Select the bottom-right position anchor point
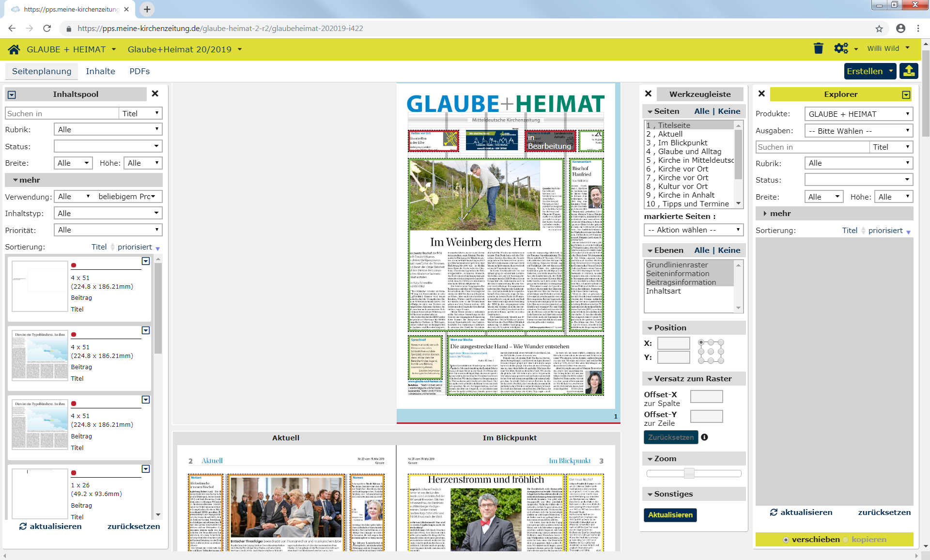Image resolution: width=930 pixels, height=560 pixels. coord(721,360)
